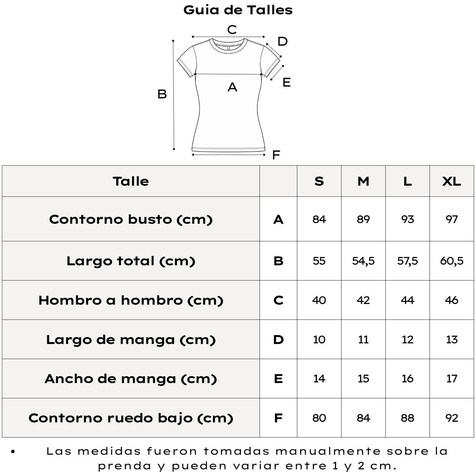Screen dimensions: 476x476
Task: Click the L size column header
Action: click(x=407, y=181)
